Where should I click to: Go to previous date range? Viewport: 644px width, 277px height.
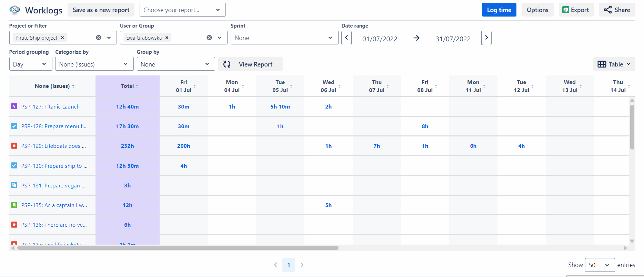(346, 38)
